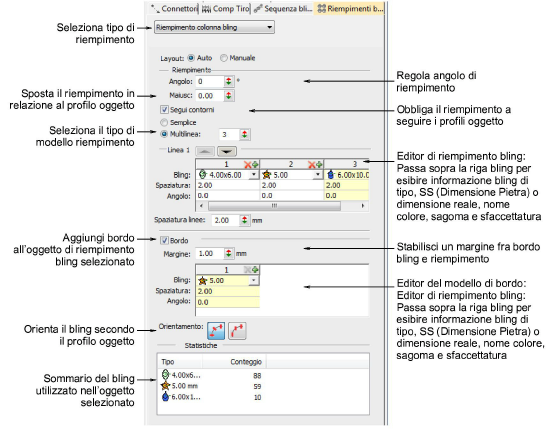
Task: Click the disabled delete icon in border editor
Action: [x=248, y=270]
